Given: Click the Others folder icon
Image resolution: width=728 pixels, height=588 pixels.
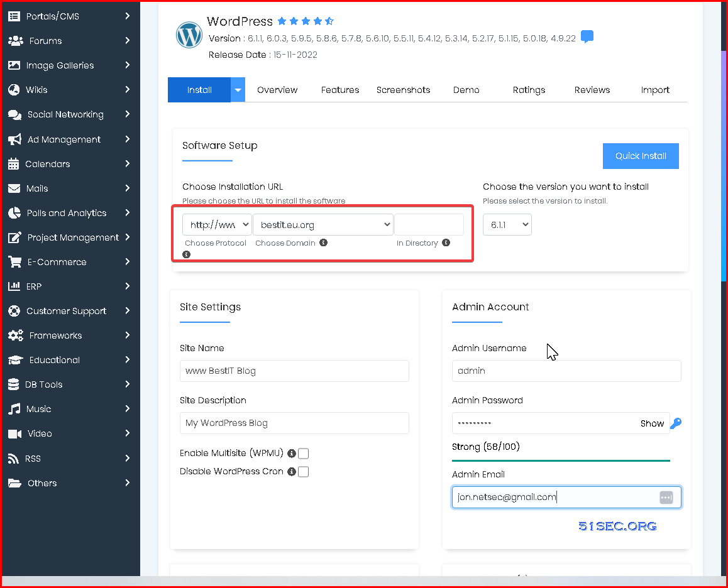Looking at the screenshot, I should click(x=15, y=483).
